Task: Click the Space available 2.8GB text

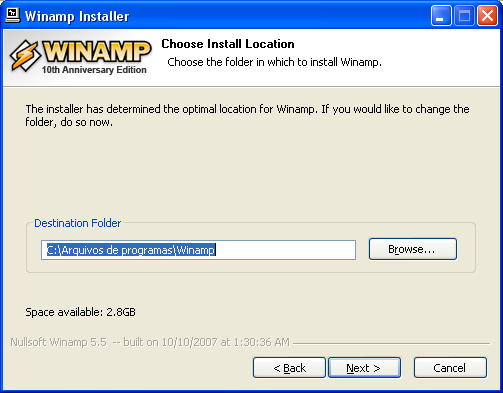Action: coord(80,312)
